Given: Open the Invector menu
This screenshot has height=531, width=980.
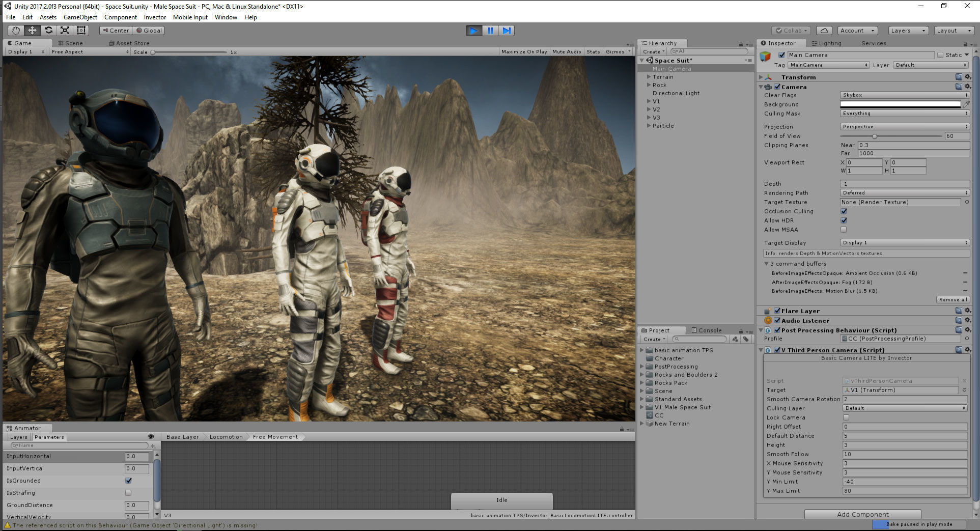Looking at the screenshot, I should (x=155, y=17).
